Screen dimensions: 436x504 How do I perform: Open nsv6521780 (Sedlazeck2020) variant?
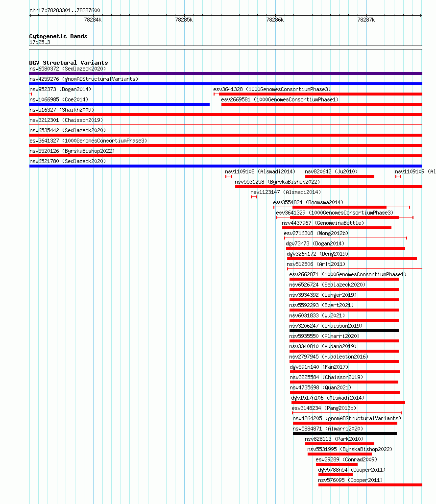(x=68, y=161)
